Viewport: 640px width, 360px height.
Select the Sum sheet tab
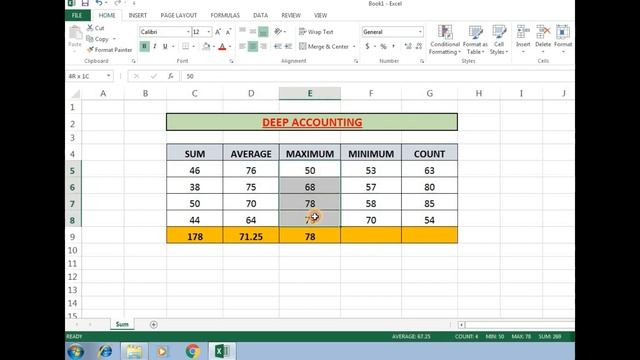122,324
